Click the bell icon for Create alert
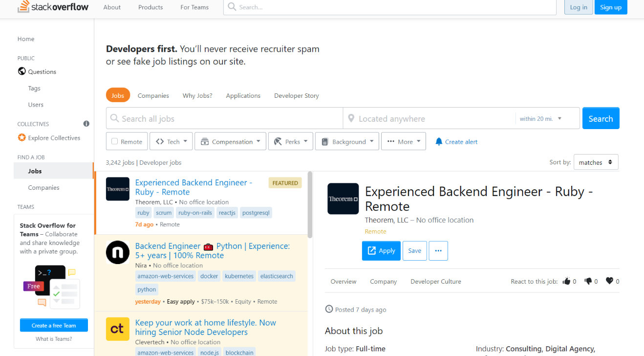The width and height of the screenshot is (644, 356). 439,141
